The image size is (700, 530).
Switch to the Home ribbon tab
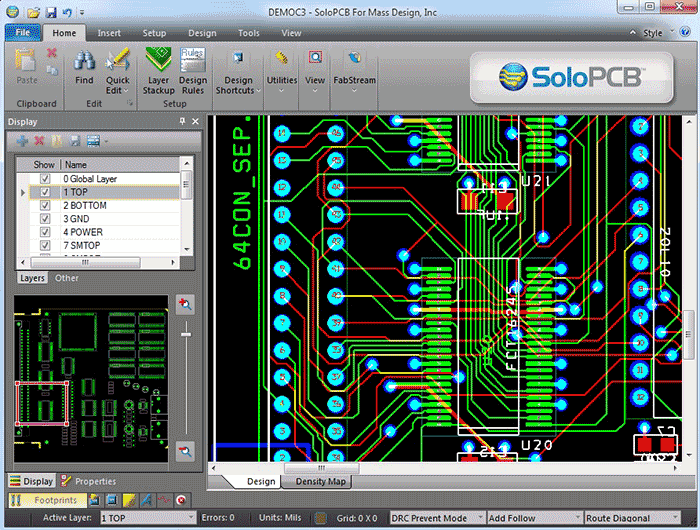(x=64, y=33)
